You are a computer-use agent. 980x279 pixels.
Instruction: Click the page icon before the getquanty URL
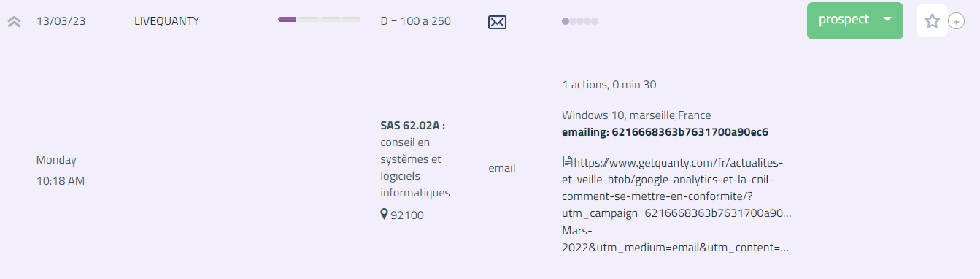tap(566, 161)
